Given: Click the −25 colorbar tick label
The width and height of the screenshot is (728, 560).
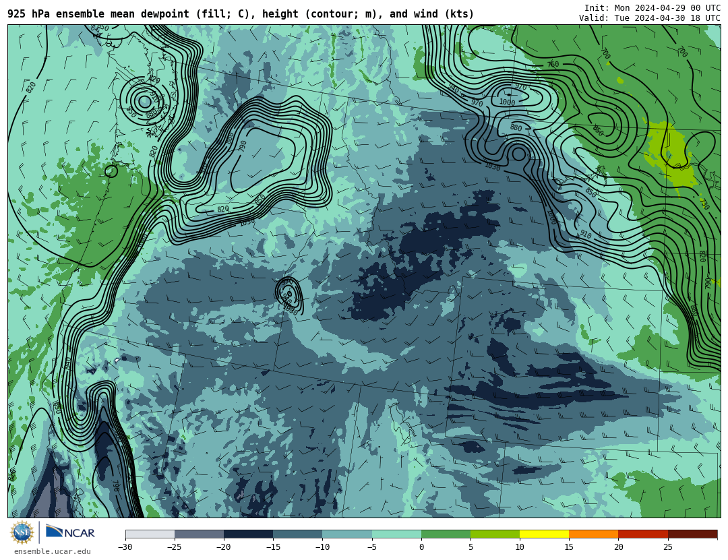Looking at the screenshot, I should pos(175,547).
